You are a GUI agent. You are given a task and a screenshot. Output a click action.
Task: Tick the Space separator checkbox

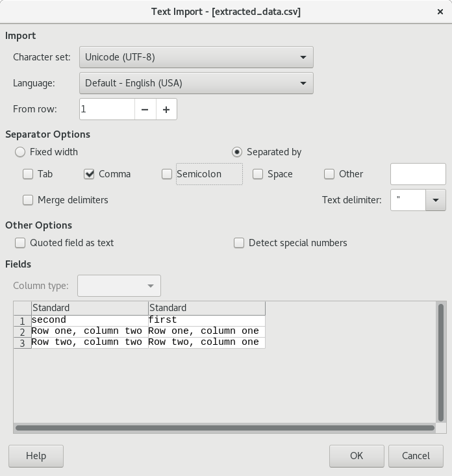[x=258, y=174]
